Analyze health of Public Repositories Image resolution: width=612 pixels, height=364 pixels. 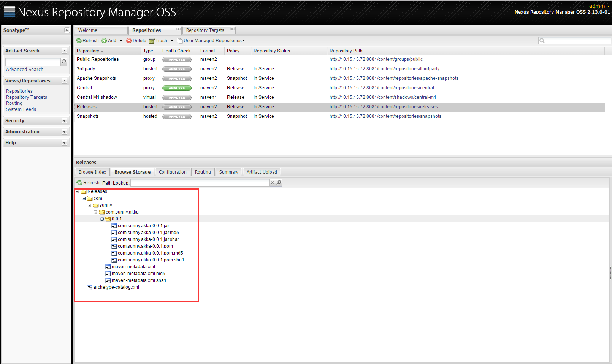pyautogui.click(x=177, y=60)
